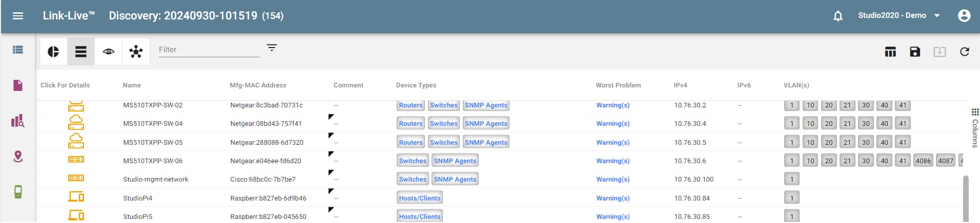Click the column layout table icon
The image size is (980, 223).
(890, 52)
